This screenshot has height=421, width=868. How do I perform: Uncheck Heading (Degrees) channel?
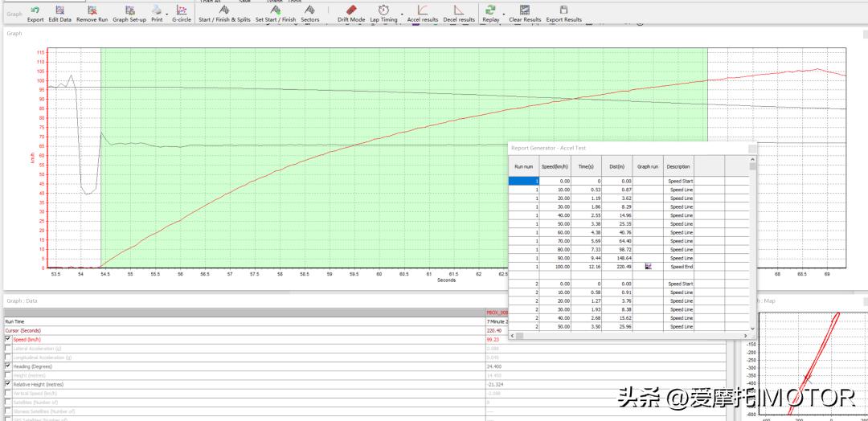pyautogui.click(x=8, y=366)
